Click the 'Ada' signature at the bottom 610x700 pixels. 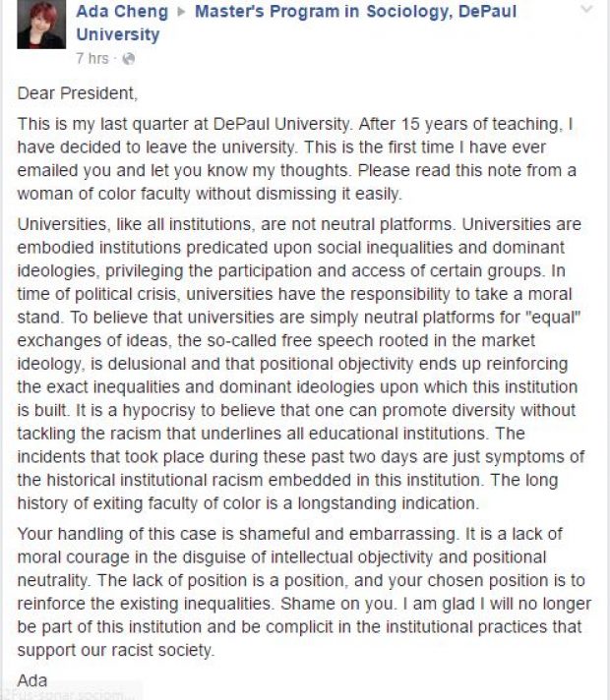(x=32, y=679)
